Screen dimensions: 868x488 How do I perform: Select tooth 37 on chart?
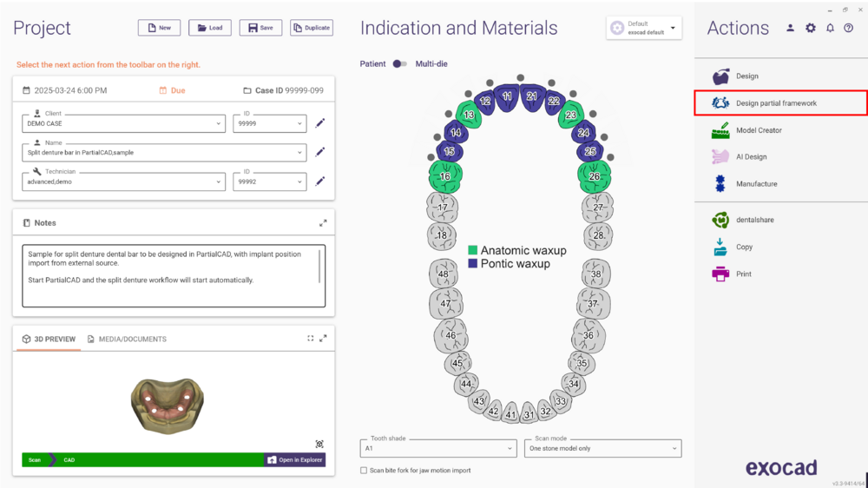pyautogui.click(x=593, y=304)
